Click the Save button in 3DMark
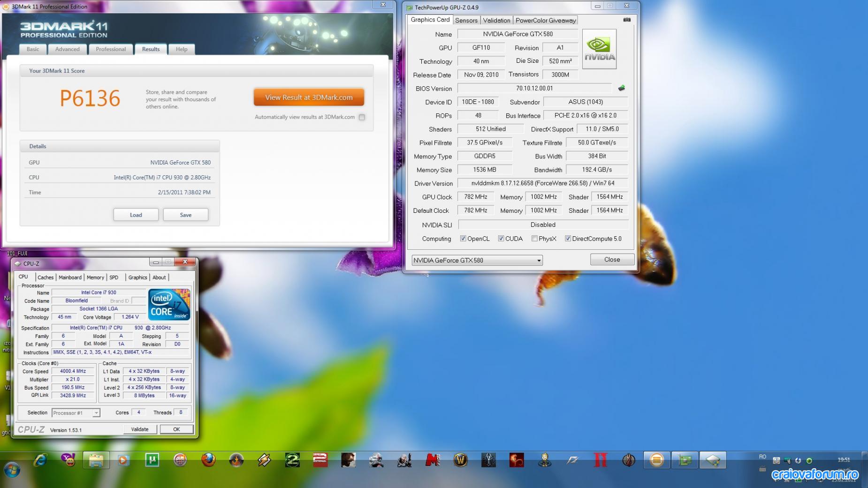This screenshot has height=488, width=868. point(186,215)
